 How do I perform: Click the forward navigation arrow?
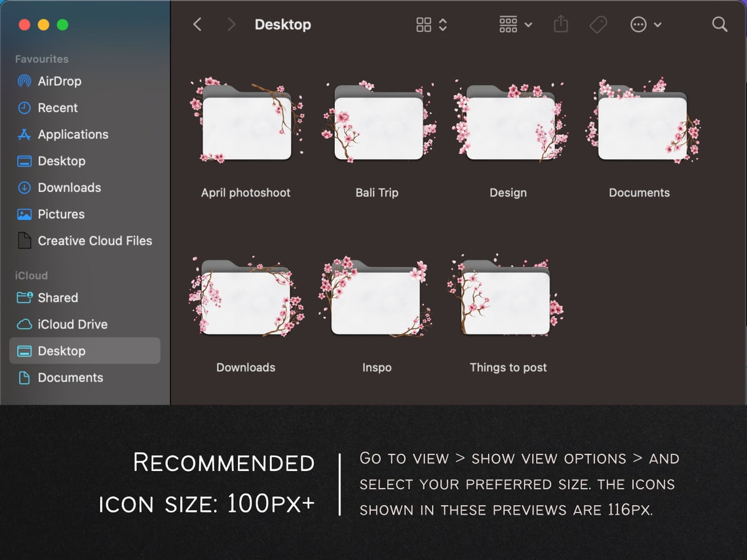(x=230, y=24)
